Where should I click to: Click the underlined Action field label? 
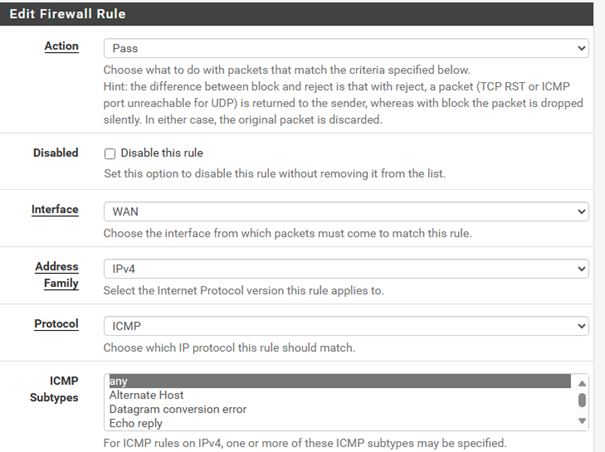(61, 47)
